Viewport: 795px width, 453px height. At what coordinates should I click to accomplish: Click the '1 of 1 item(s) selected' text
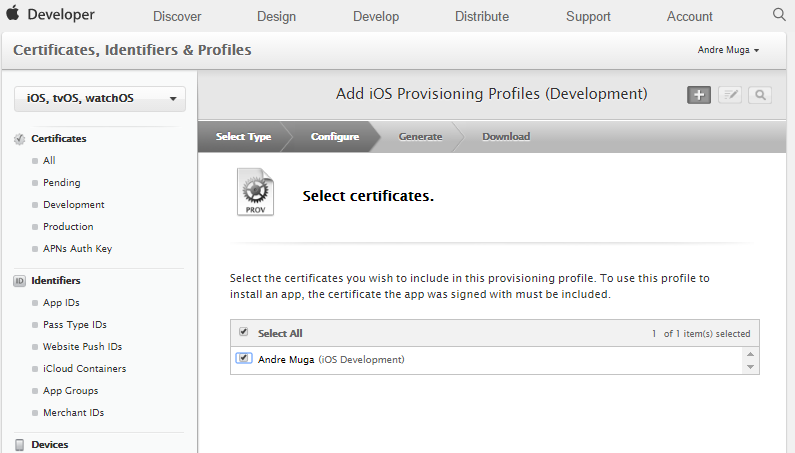click(701, 334)
